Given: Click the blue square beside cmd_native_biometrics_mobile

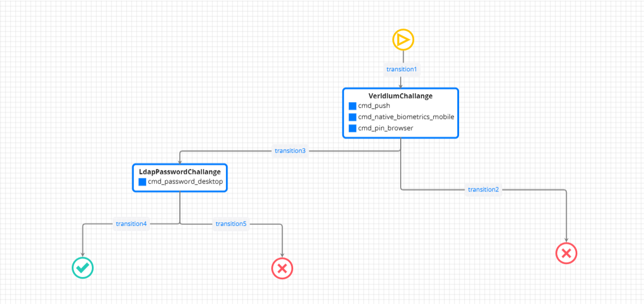Looking at the screenshot, I should [352, 117].
